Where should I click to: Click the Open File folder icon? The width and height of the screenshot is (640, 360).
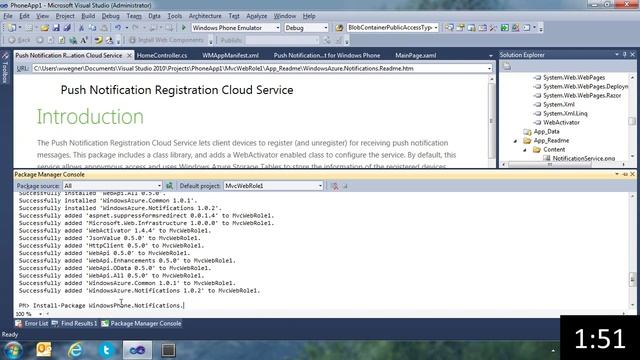coord(44,28)
